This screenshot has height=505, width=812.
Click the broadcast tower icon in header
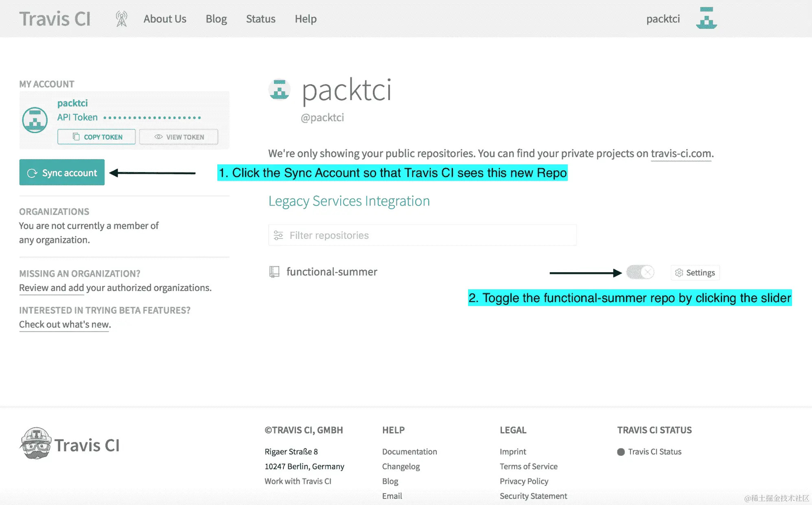tap(121, 19)
